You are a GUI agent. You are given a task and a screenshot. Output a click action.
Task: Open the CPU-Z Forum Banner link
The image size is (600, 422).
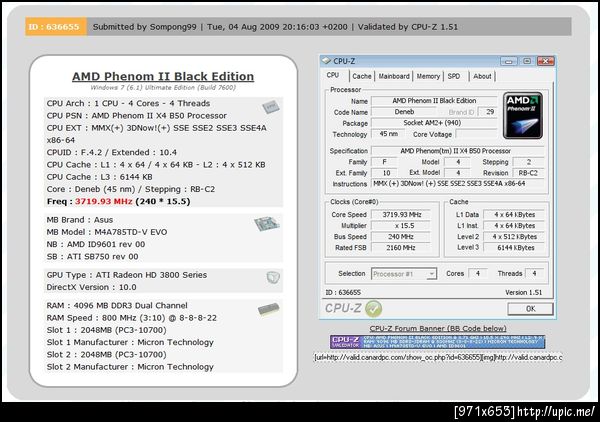(x=438, y=328)
